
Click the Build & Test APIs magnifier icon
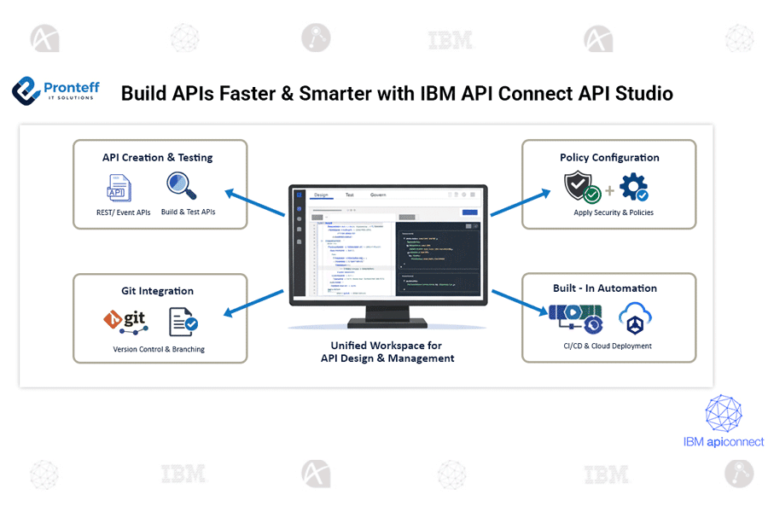(181, 186)
